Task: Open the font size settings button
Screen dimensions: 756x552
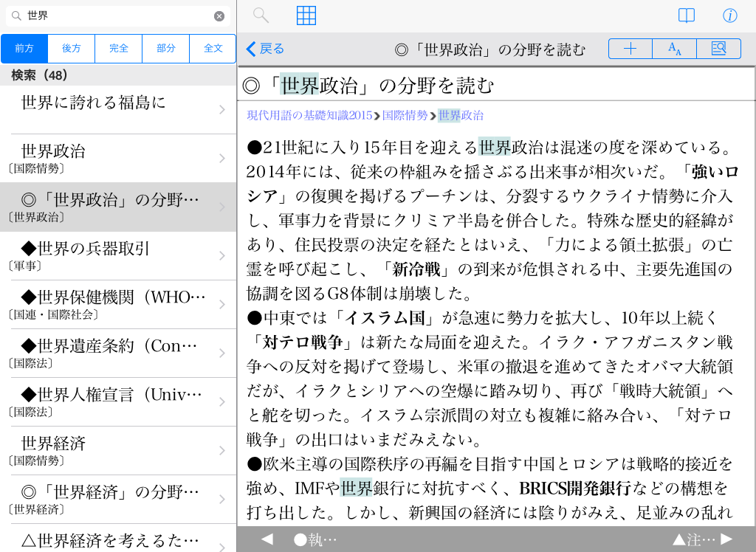Action: [x=674, y=49]
